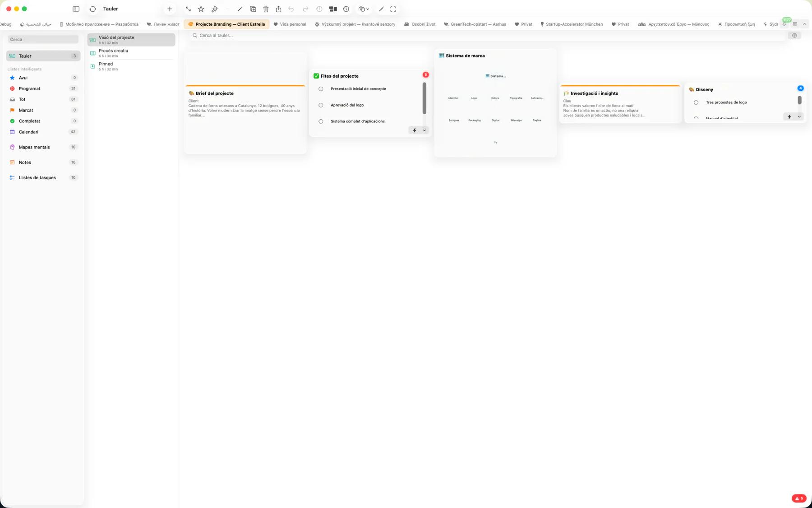Image resolution: width=812 pixels, height=508 pixels.
Task: Click red badge 5 on Fites del projecte
Action: pos(425,75)
